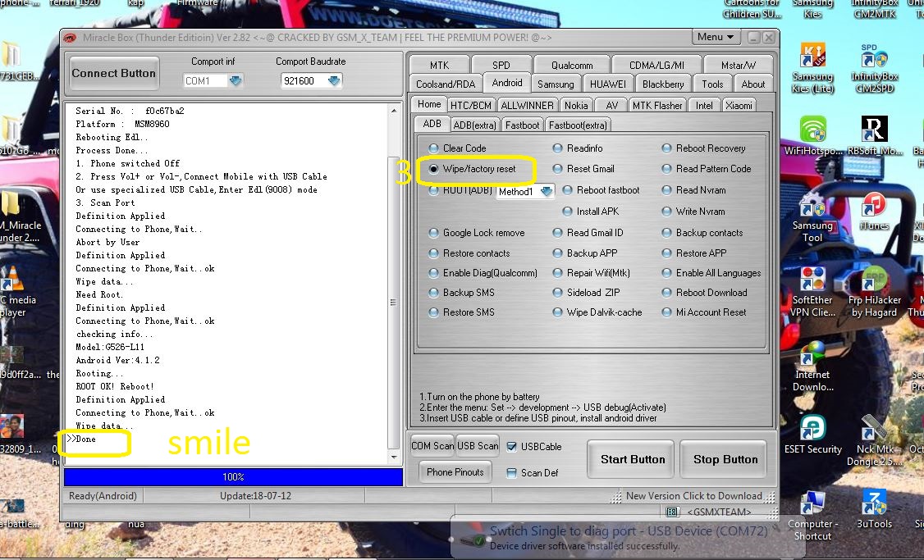Select Wipe Dalvik-cache radio option
This screenshot has width=924, height=560.
tap(557, 312)
